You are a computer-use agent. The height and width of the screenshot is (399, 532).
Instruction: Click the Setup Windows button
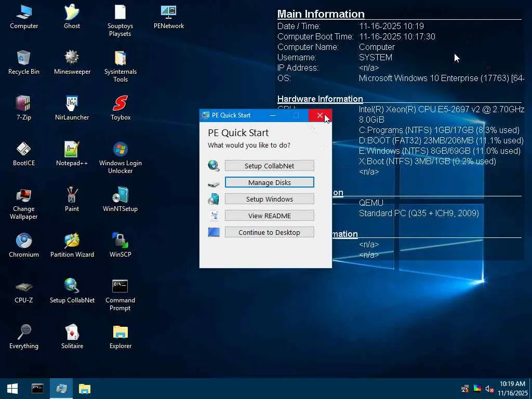click(x=270, y=199)
